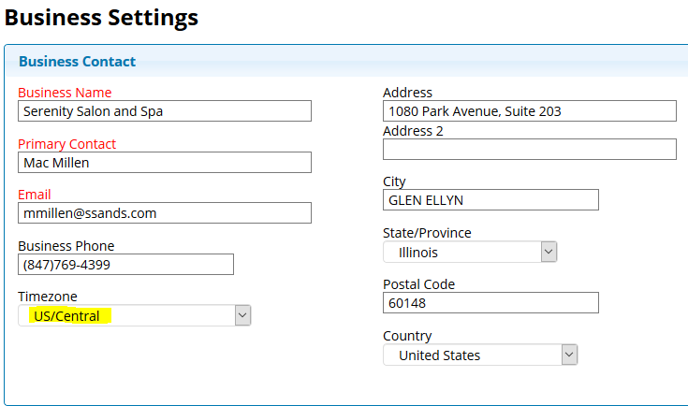
Task: Click the Business Phone input field
Action: (125, 264)
